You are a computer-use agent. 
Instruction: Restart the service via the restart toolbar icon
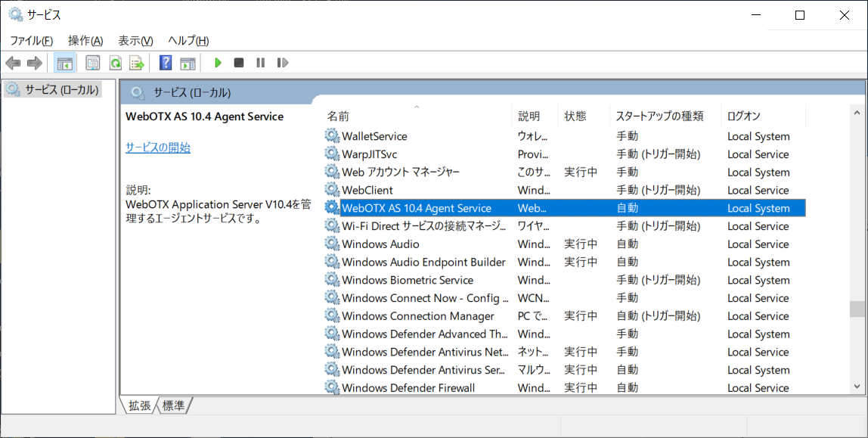pyautogui.click(x=283, y=62)
